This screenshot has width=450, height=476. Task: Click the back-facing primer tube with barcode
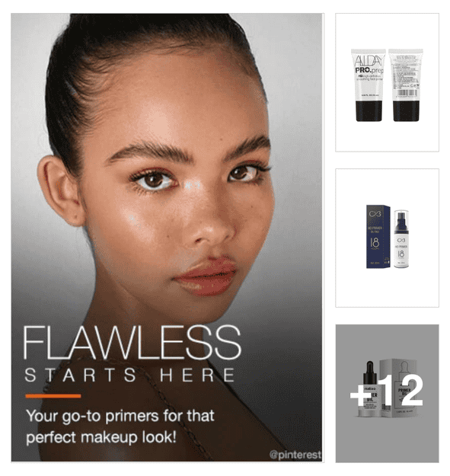[406, 85]
